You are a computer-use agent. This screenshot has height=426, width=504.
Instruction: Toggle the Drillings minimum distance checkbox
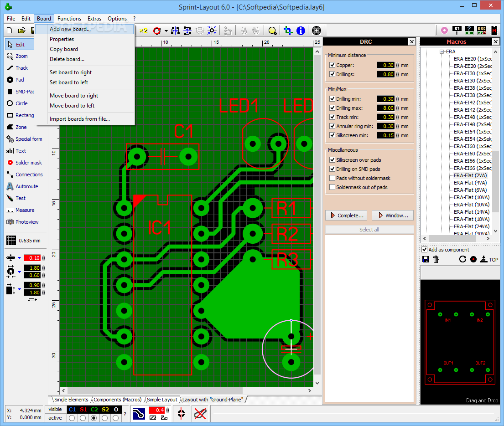(x=333, y=74)
